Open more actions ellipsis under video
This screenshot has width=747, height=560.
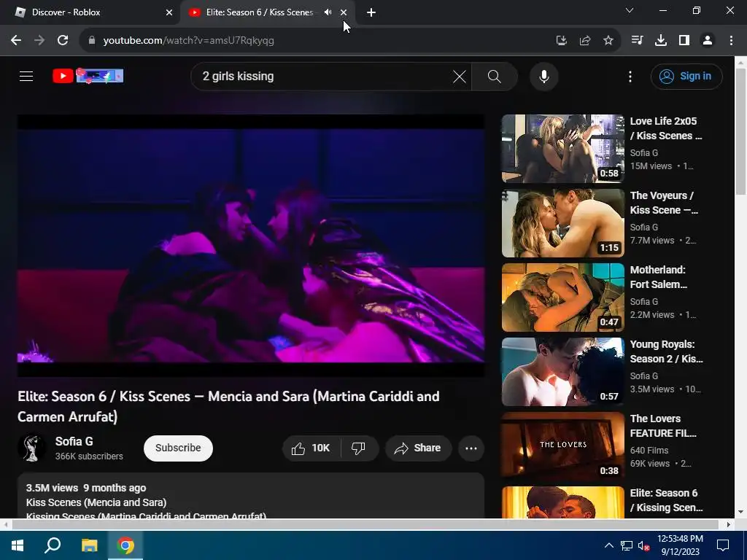point(471,448)
